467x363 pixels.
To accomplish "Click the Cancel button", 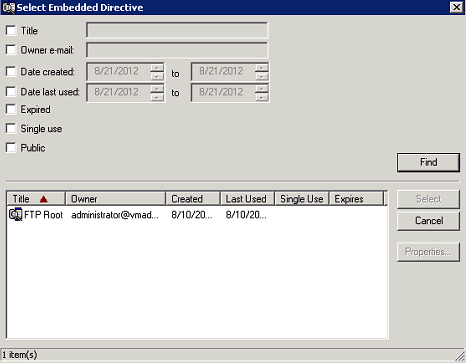I will click(x=428, y=221).
